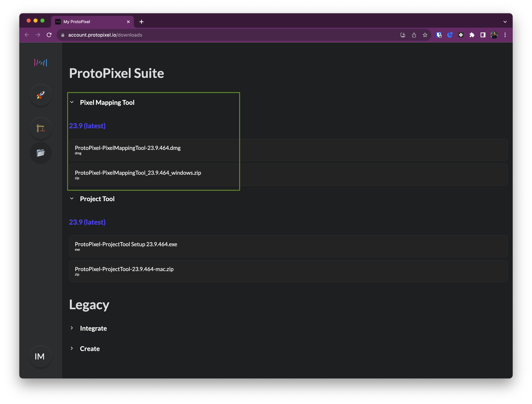Open a new tab with plus button
The height and width of the screenshot is (404, 532).
[x=141, y=22]
